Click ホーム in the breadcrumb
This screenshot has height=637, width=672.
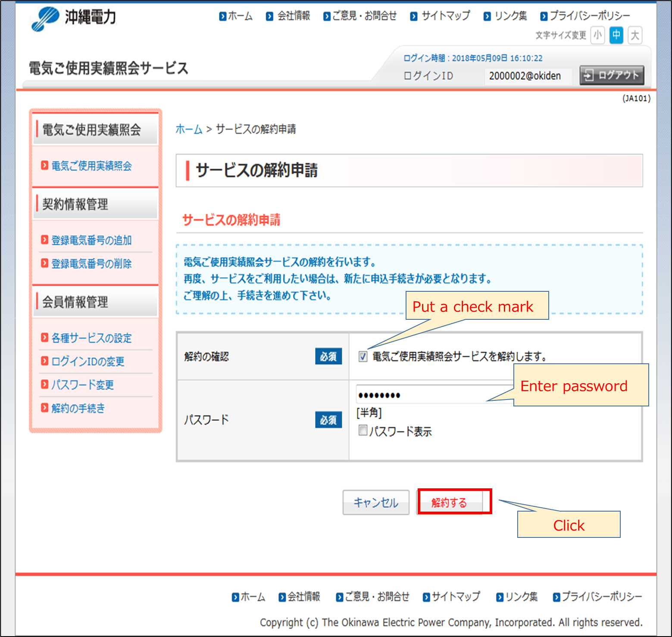[189, 129]
